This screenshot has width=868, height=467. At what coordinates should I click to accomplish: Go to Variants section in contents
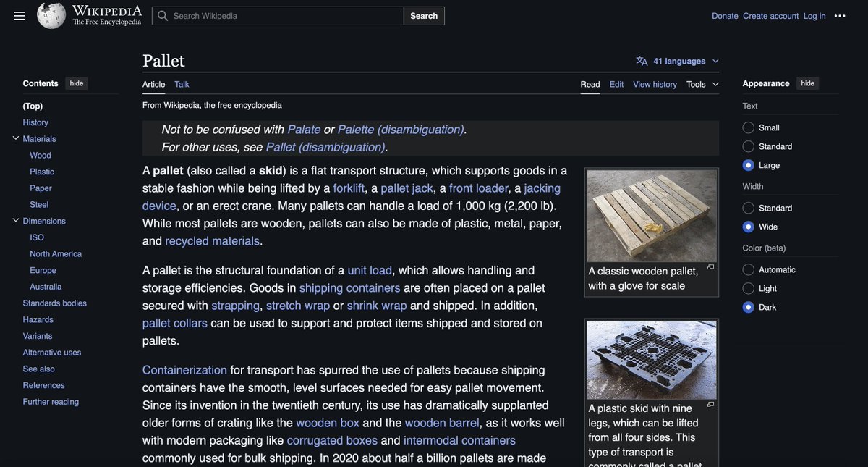tap(38, 336)
